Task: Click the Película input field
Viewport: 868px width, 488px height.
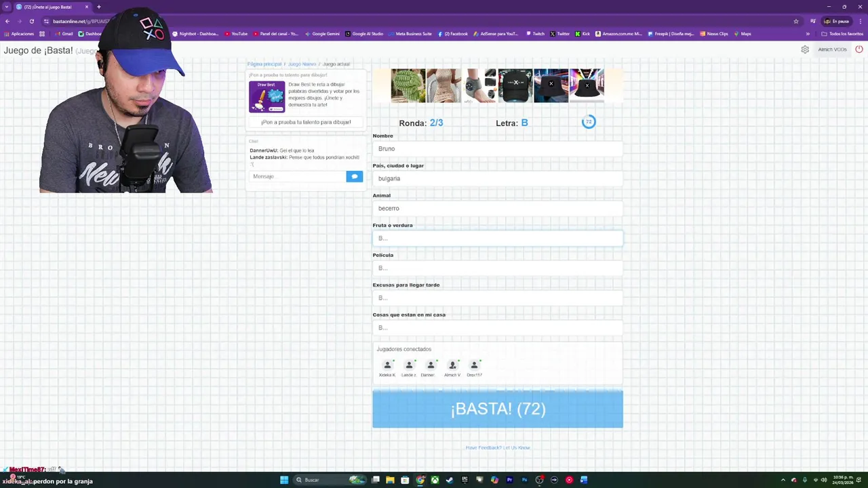Action: pos(498,268)
